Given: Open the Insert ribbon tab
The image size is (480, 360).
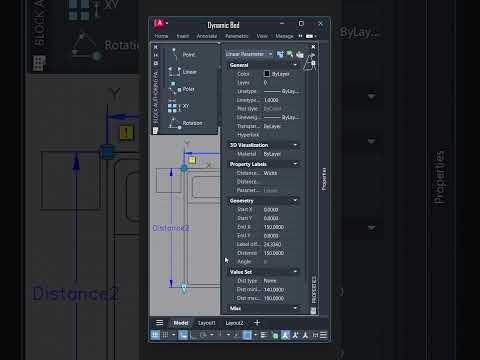Looking at the screenshot, I should pyautogui.click(x=183, y=36).
